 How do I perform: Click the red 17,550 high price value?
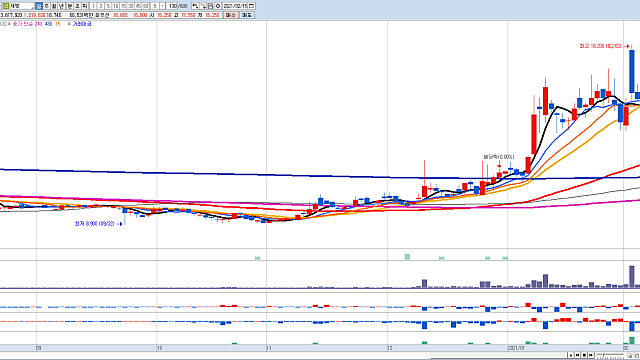coord(188,15)
